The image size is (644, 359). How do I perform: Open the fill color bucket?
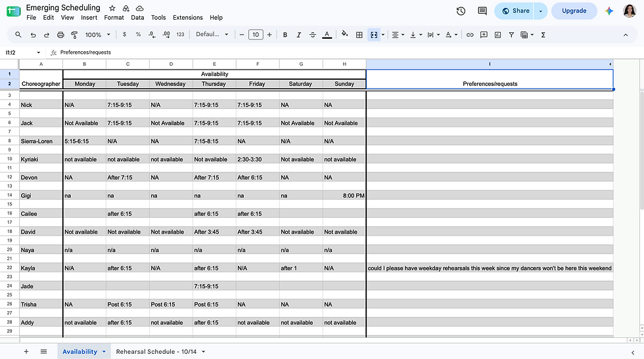344,35
